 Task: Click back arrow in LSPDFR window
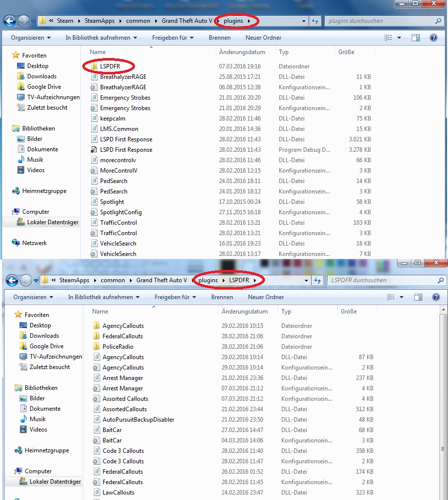[x=12, y=281]
